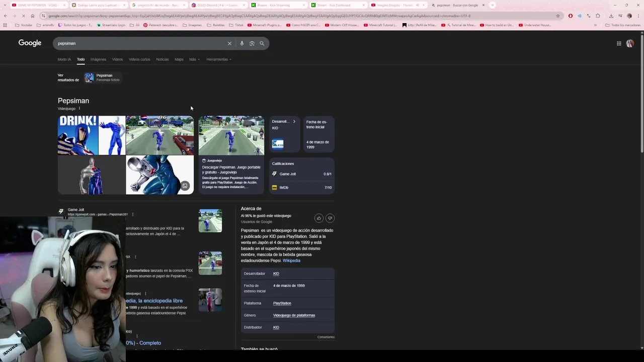This screenshot has height=362, width=644.
Task: Open the Google account avatar
Action: (630, 43)
